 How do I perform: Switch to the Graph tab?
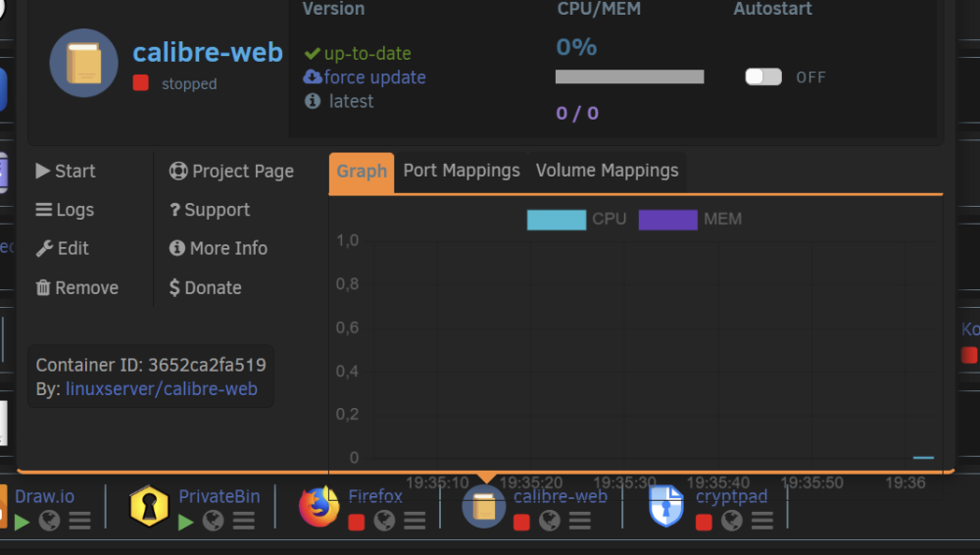362,172
